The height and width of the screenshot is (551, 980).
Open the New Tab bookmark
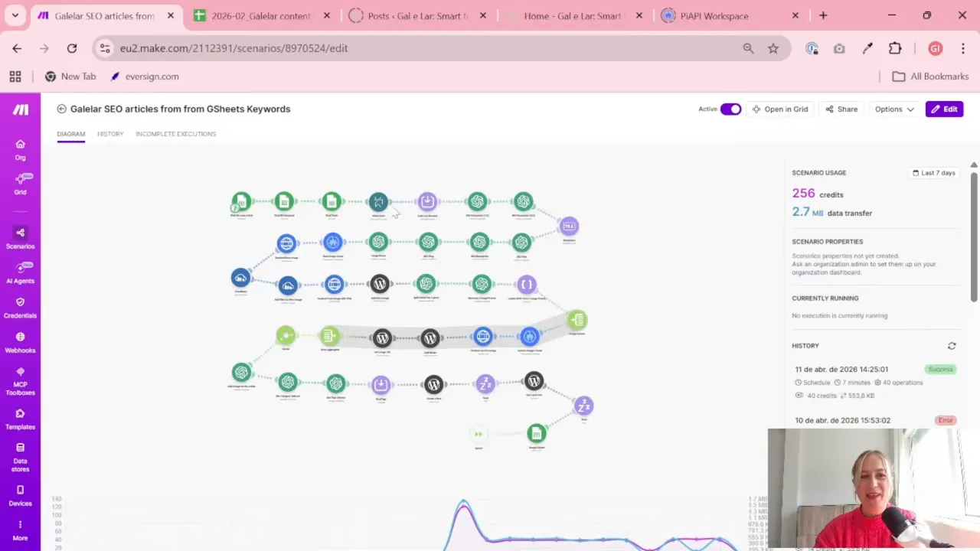pos(70,77)
